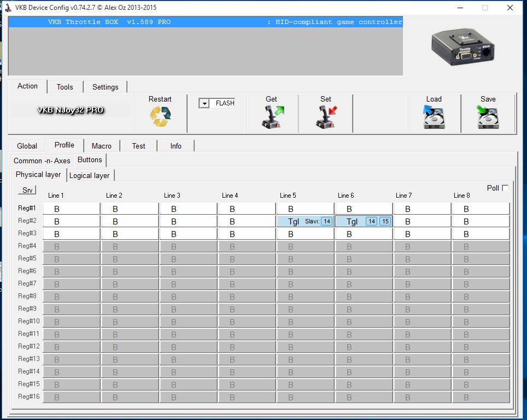Select the VKB Throttle BOX device entry
Image resolution: width=527 pixels, height=420 pixels.
(x=206, y=22)
